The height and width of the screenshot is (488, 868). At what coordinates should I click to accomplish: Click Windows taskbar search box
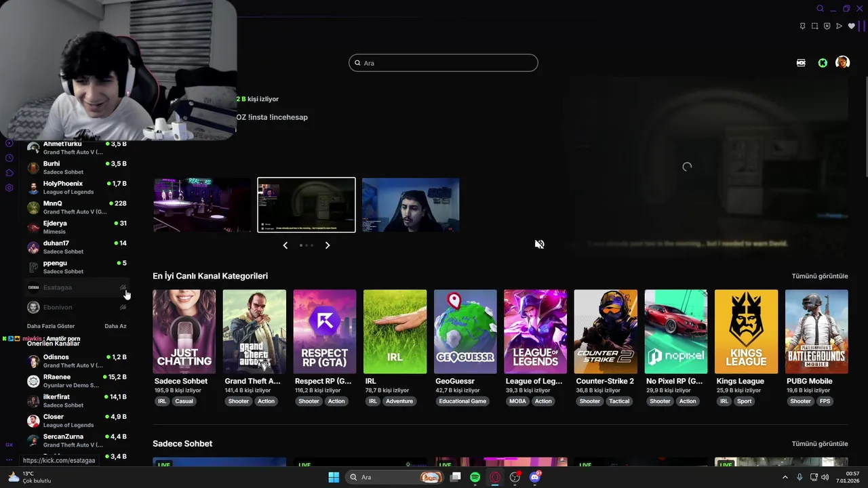pos(395,477)
